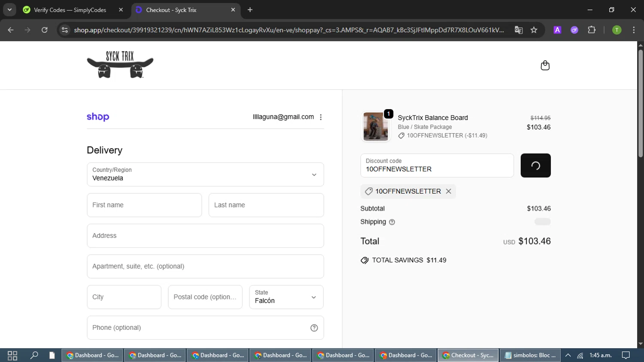
Task: Click the Phone field help icon
Action: (314, 328)
